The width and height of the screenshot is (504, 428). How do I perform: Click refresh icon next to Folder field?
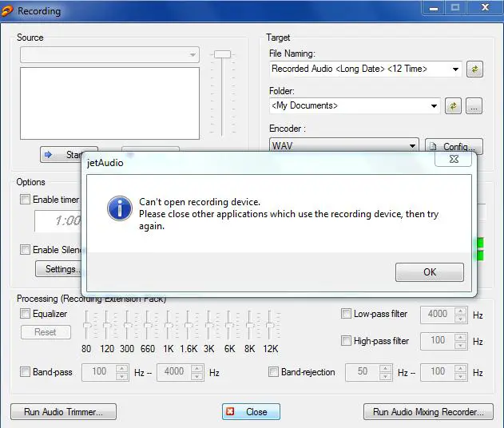tap(453, 106)
